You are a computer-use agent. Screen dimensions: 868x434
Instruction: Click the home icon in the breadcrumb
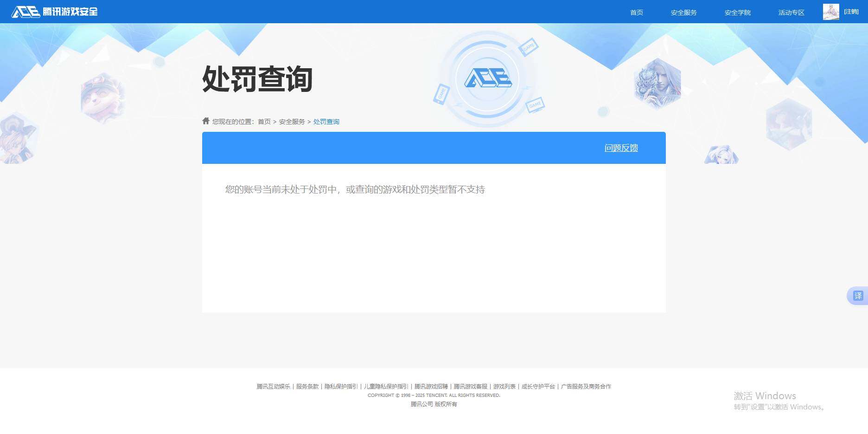coord(205,120)
